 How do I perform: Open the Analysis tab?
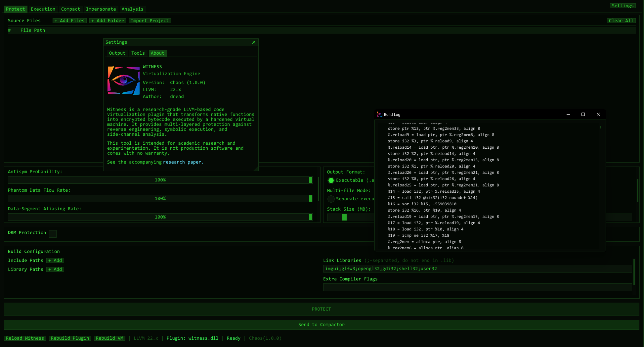pyautogui.click(x=132, y=9)
